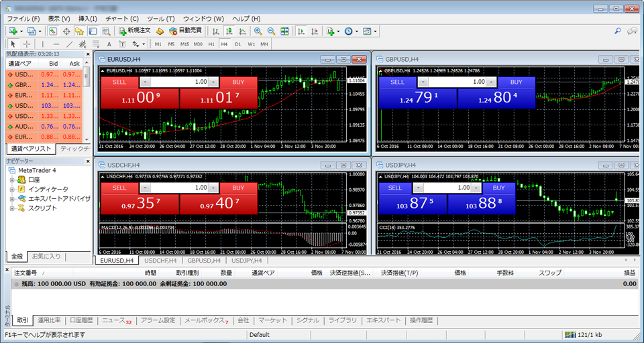Toggle the 自動売買 auto trading button

click(x=186, y=31)
